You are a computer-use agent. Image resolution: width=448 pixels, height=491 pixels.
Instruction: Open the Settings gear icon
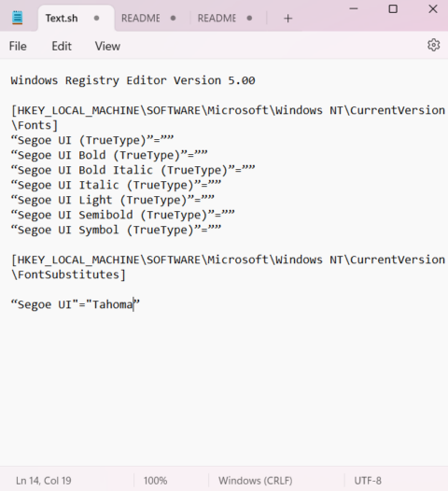tap(434, 45)
